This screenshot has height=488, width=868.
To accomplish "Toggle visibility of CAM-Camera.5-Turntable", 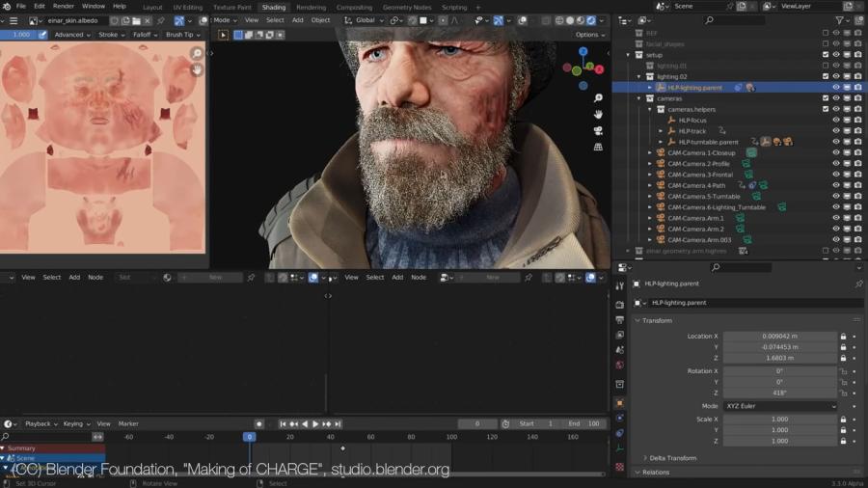I will 836,197.
